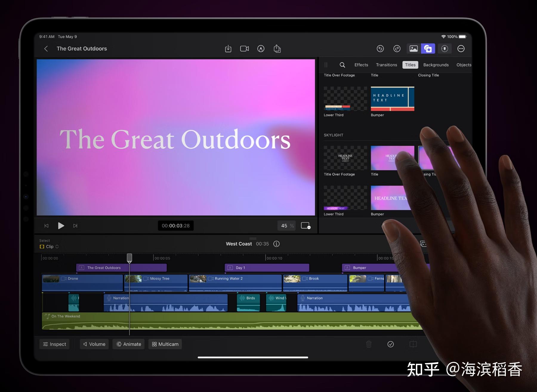
Task: Open the Multicam button
Action: click(x=165, y=344)
